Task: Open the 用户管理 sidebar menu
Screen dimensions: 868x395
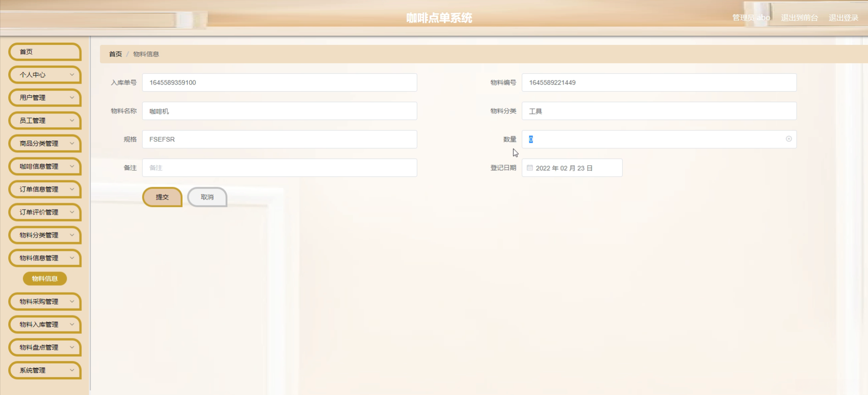Action: tap(45, 97)
